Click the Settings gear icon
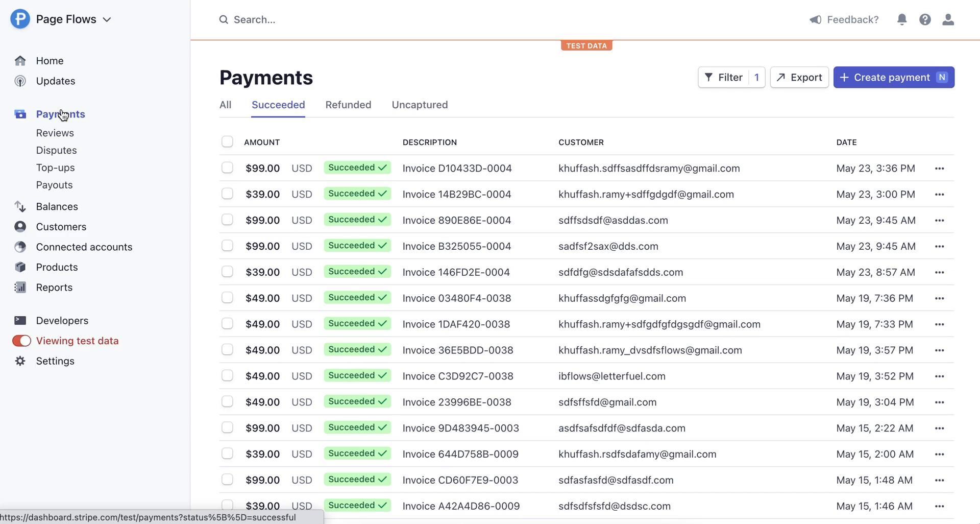The height and width of the screenshot is (524, 980). (20, 361)
